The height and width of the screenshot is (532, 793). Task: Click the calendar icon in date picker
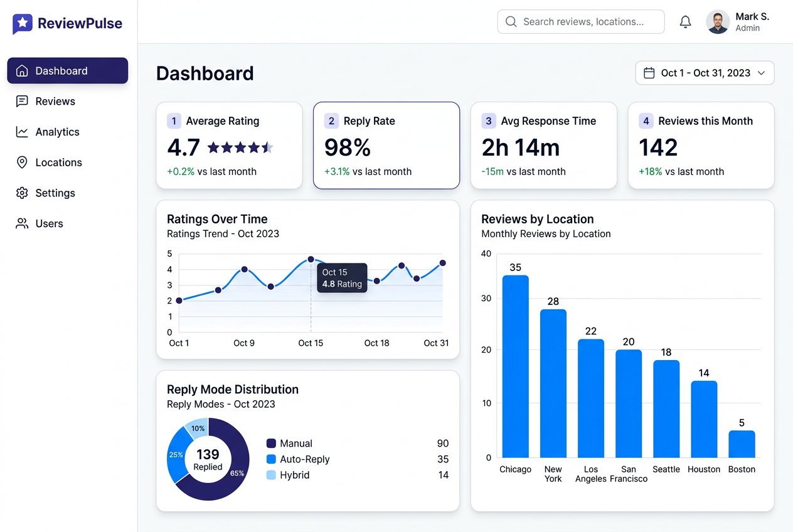[x=649, y=73]
